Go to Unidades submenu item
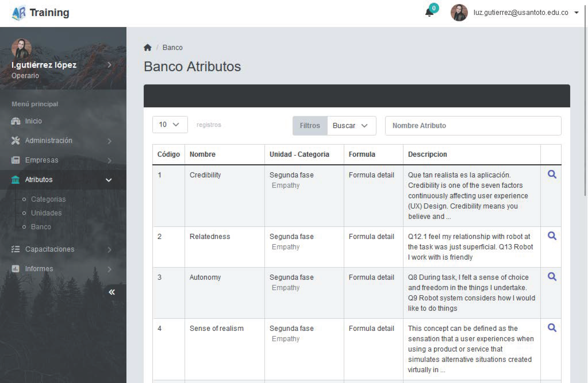588x383 pixels. (46, 213)
